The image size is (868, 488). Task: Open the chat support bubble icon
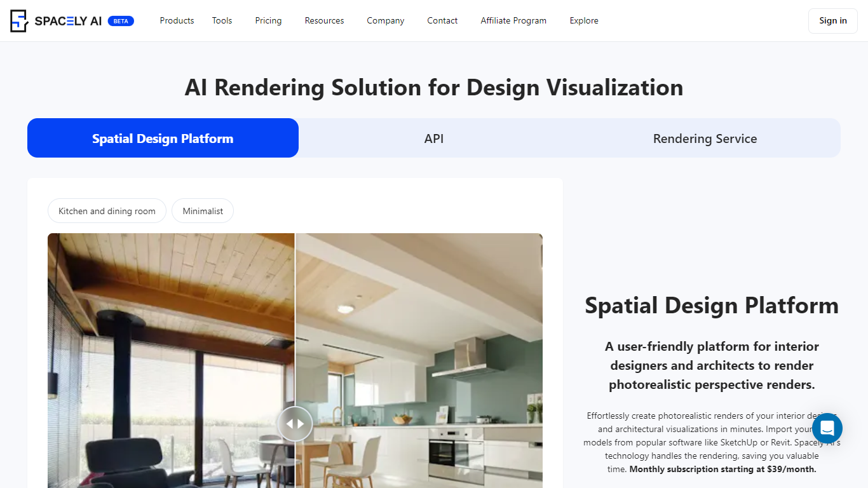pyautogui.click(x=827, y=428)
